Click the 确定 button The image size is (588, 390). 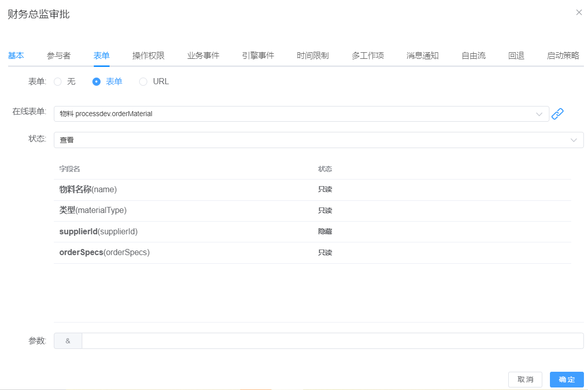[x=567, y=380]
